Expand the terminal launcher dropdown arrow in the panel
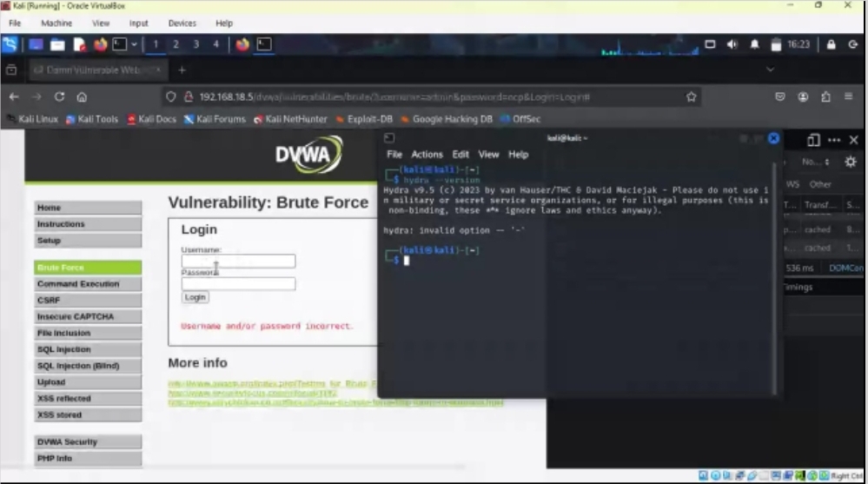 [x=134, y=44]
